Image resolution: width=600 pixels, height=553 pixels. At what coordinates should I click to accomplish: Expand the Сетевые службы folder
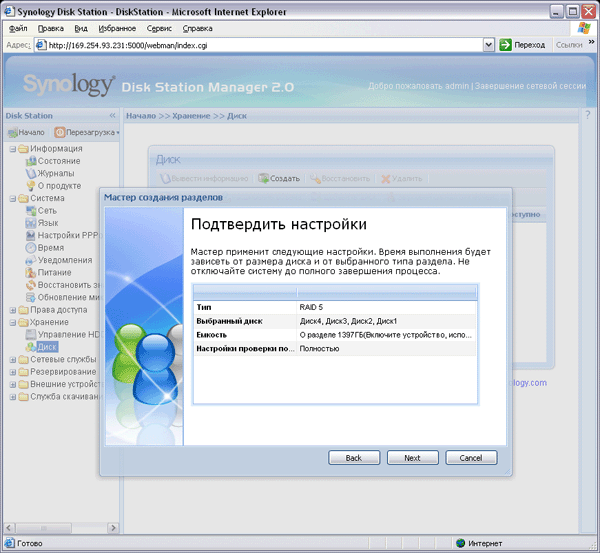[x=13, y=359]
